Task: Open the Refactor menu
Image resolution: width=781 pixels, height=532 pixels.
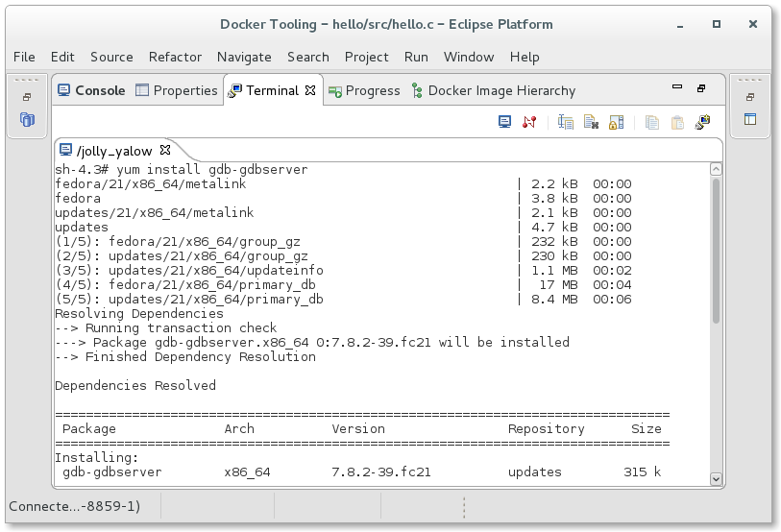Action: 175,57
